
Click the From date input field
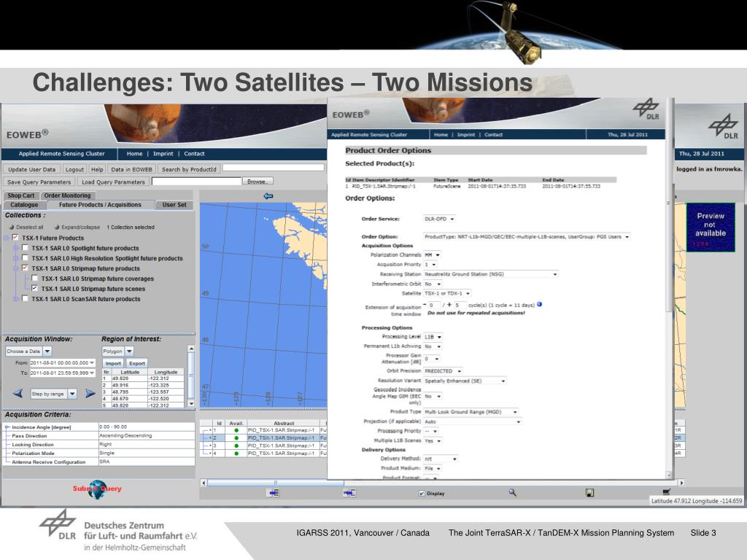pos(63,363)
